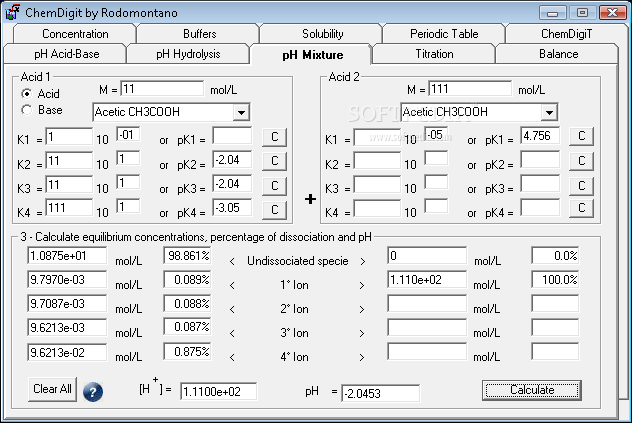The height and width of the screenshot is (423, 632).
Task: Click C button for Acid 2 pK3
Action: click(582, 185)
